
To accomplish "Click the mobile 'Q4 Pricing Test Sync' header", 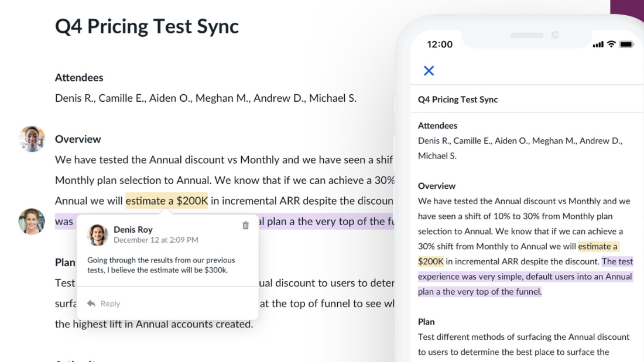I will pos(458,99).
